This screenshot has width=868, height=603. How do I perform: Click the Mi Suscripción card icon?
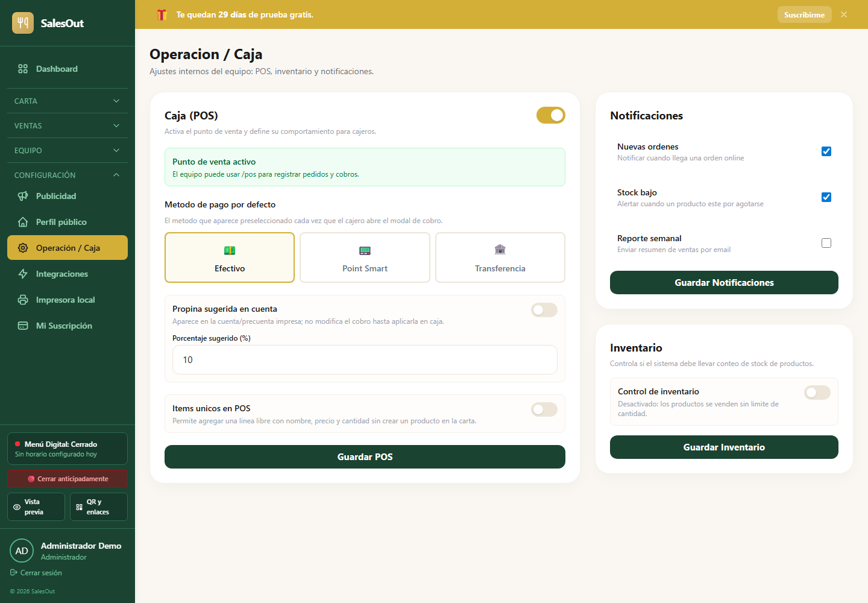point(23,326)
